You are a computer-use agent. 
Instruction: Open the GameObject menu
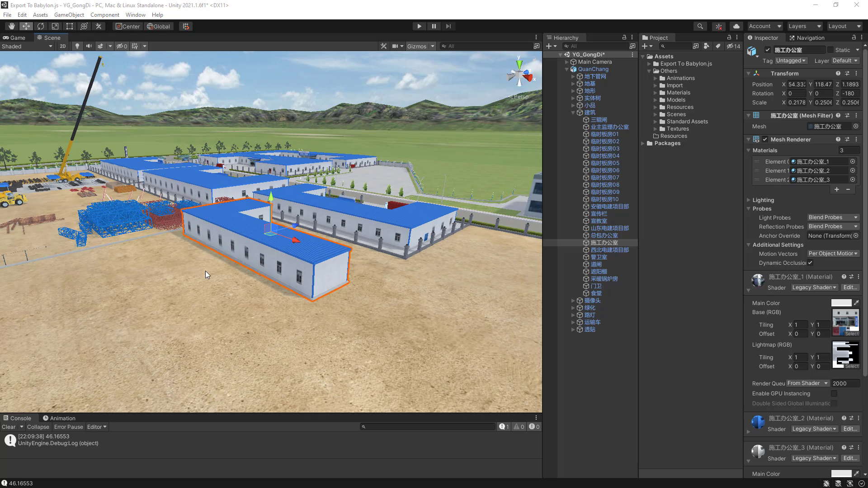pos(69,15)
